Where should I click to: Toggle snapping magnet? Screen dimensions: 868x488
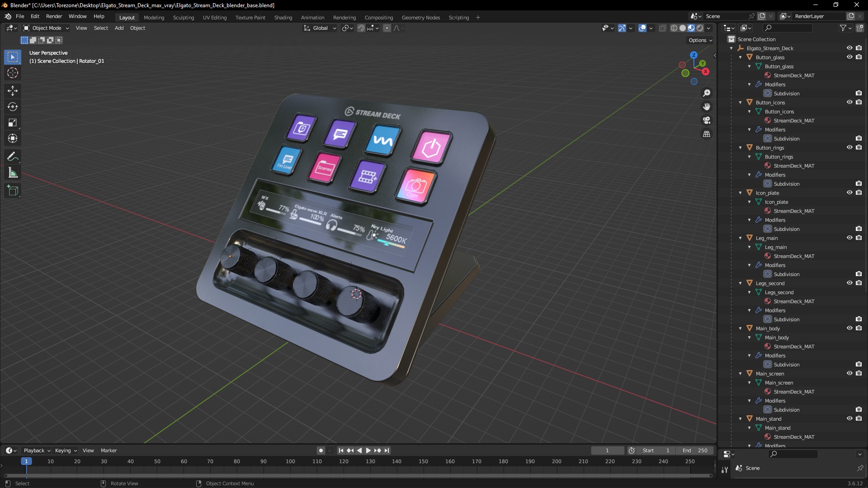pyautogui.click(x=361, y=28)
